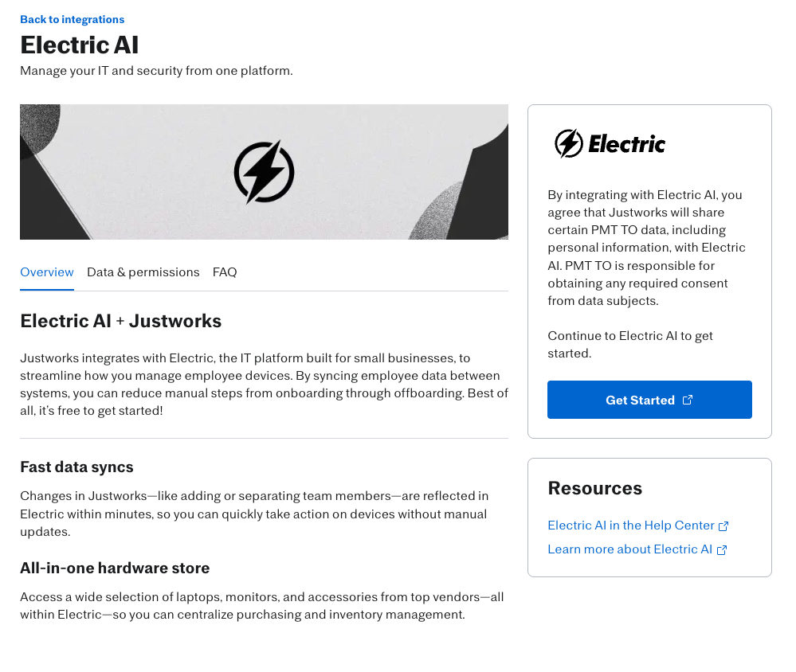Select the Overview tab
The image size is (796, 672).
pyautogui.click(x=47, y=272)
